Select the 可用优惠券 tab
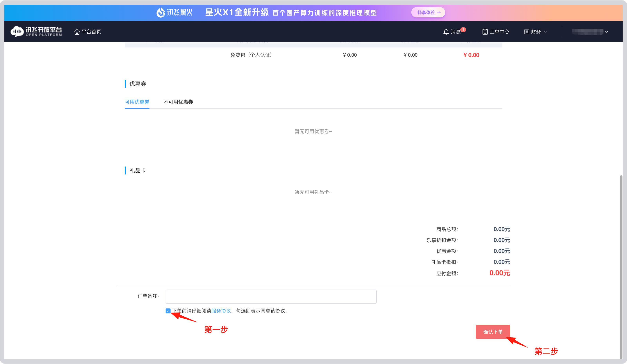The width and height of the screenshot is (627, 364). click(x=137, y=102)
